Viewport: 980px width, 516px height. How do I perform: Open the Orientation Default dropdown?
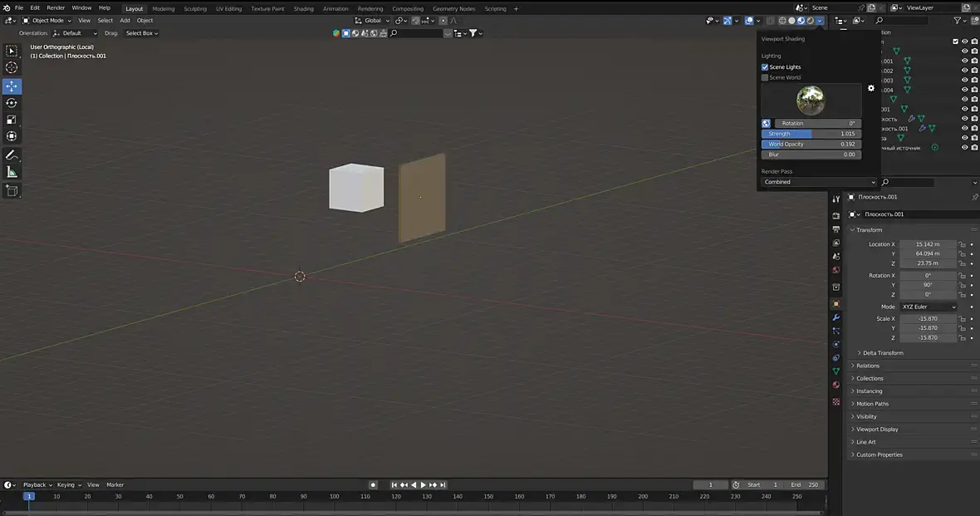75,33
